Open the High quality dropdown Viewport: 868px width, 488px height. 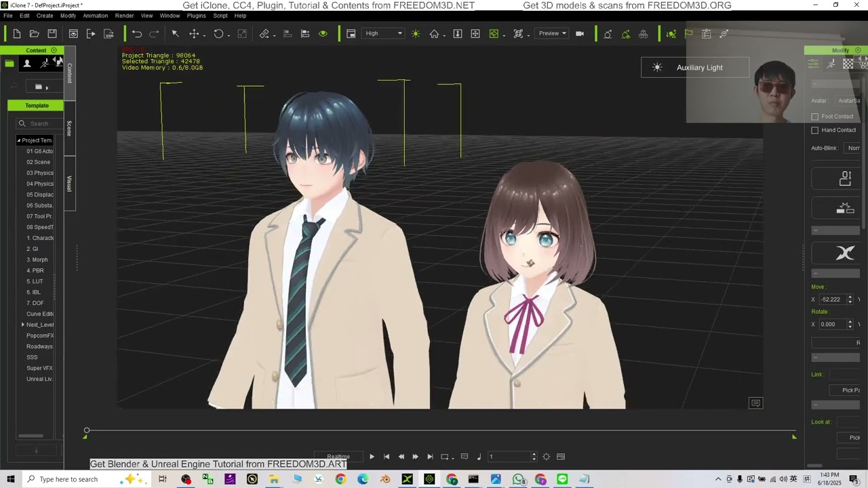tap(382, 33)
